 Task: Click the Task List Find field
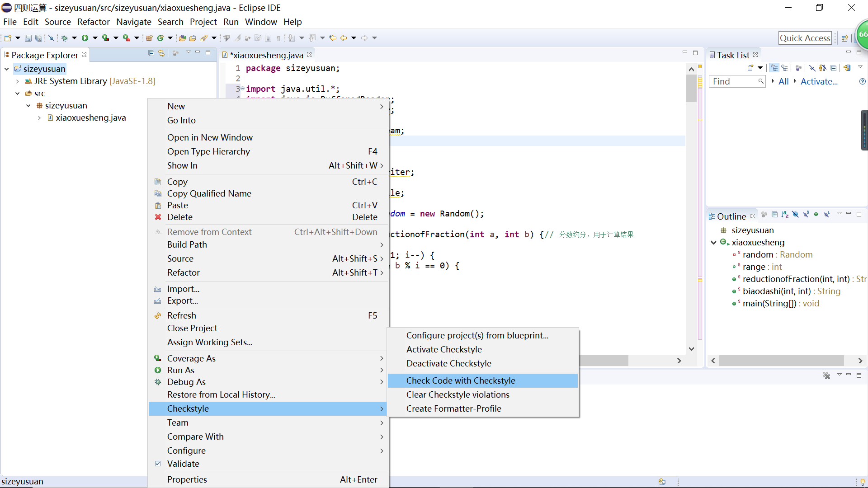[x=733, y=81]
